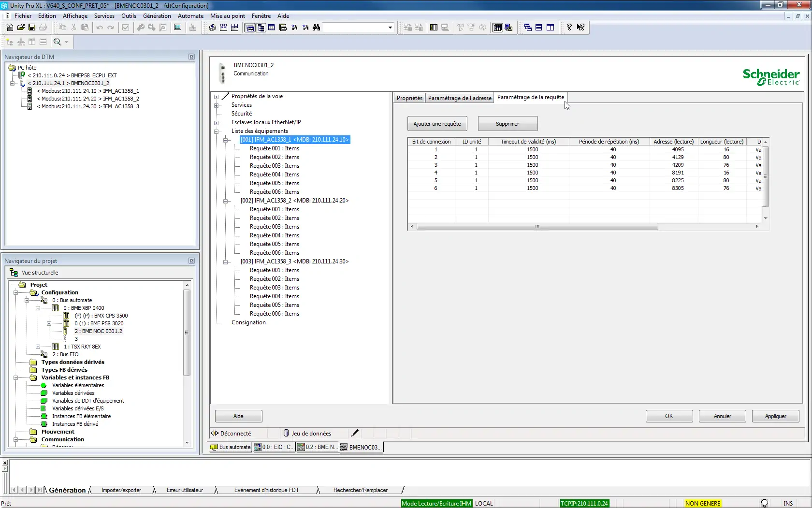Click the table grid view toolbar icon
This screenshot has width=812, height=508.
click(272, 28)
